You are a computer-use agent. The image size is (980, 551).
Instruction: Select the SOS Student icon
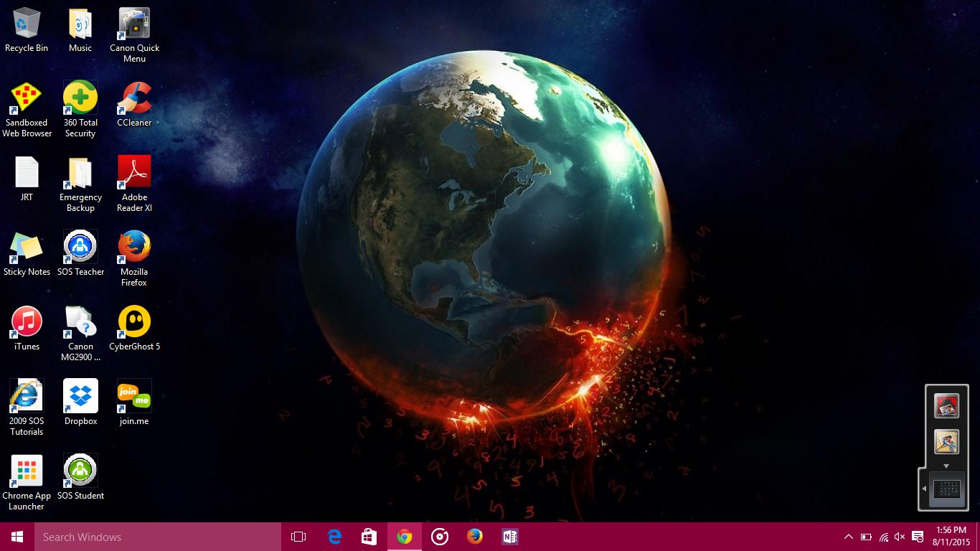(80, 478)
